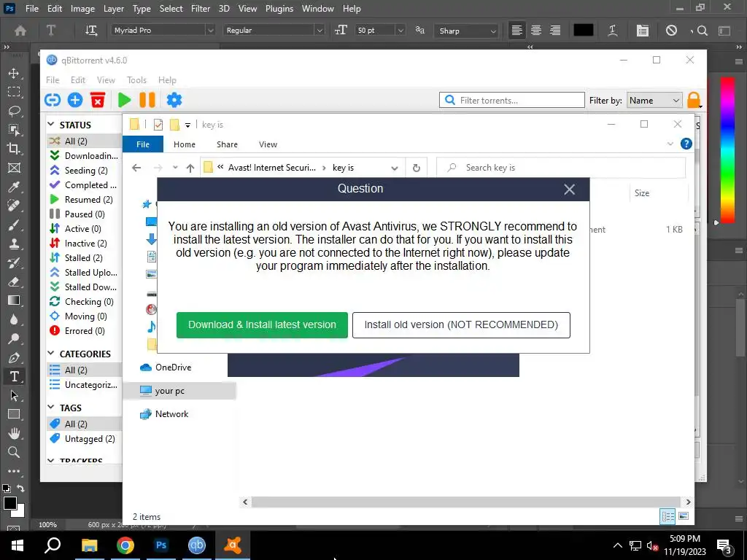Select the Zoom tool in Photoshop toolbar
Image resolution: width=747 pixels, height=560 pixels.
click(14, 452)
